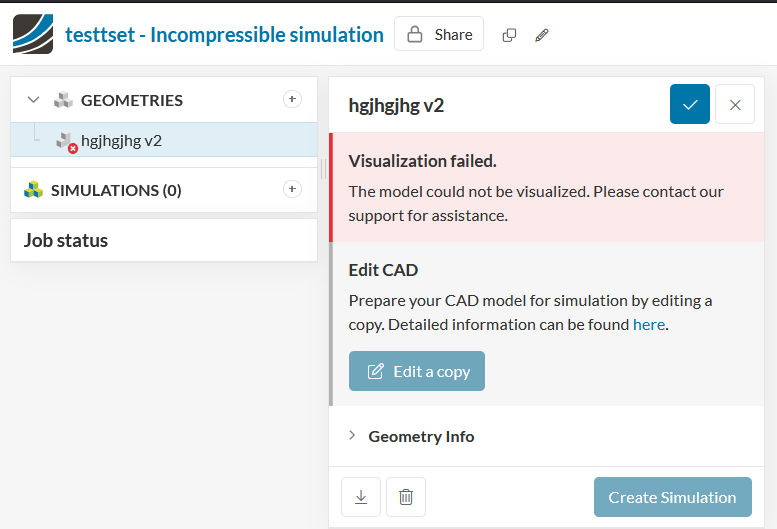Click the pencil rename project icon

pyautogui.click(x=542, y=35)
